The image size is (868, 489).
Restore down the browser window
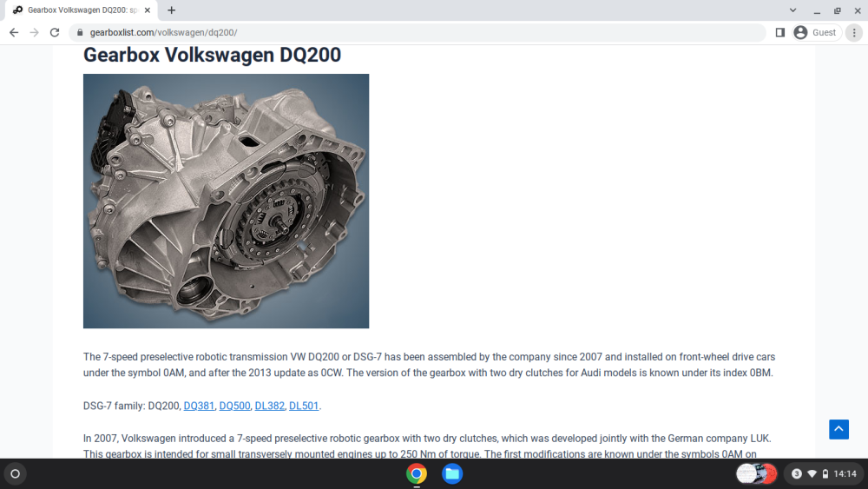837,10
